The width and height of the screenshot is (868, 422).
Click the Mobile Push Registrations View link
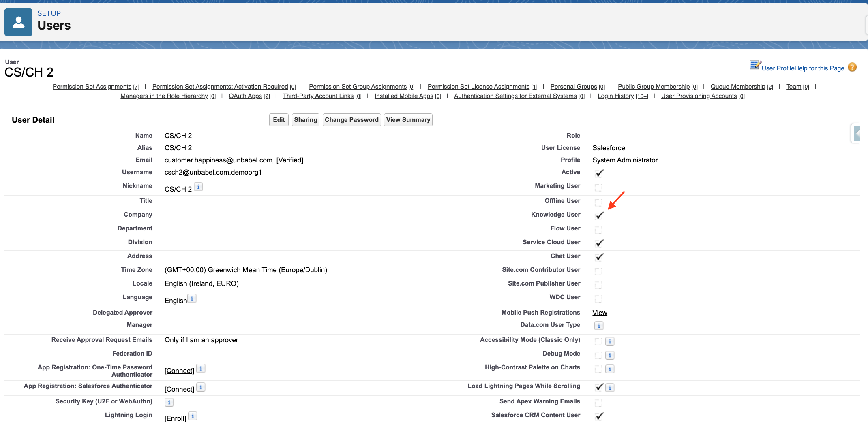600,313
